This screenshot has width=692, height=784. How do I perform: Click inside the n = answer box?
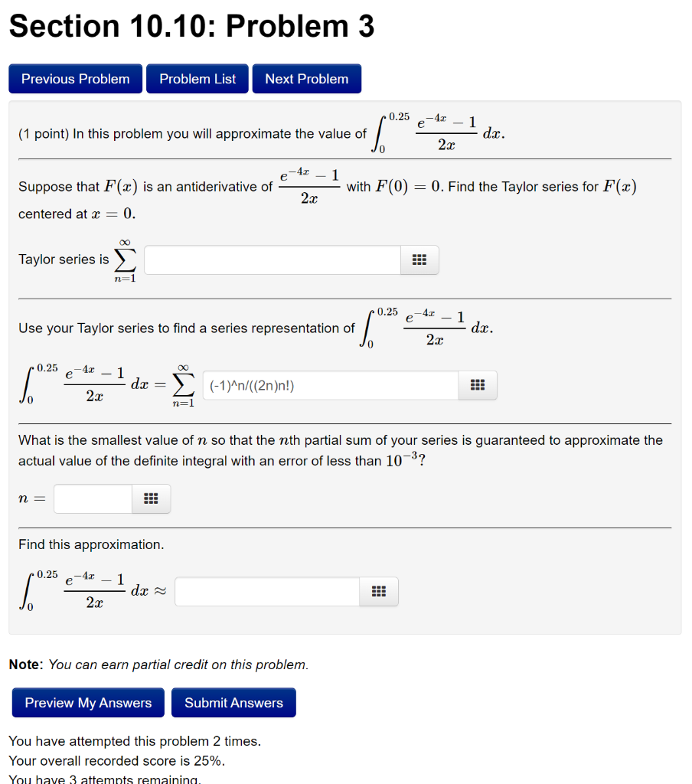(x=92, y=498)
